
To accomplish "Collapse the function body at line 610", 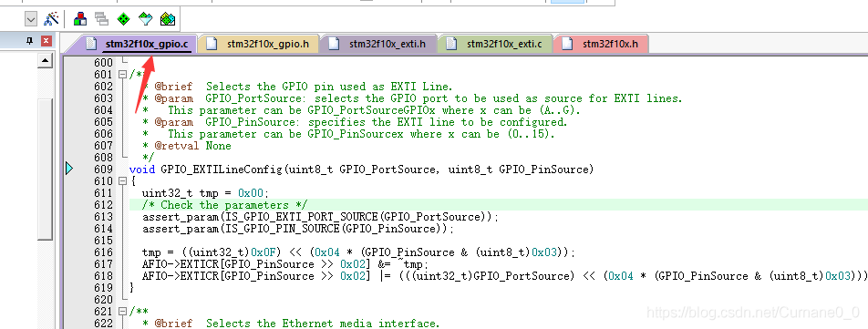I will click(x=122, y=181).
